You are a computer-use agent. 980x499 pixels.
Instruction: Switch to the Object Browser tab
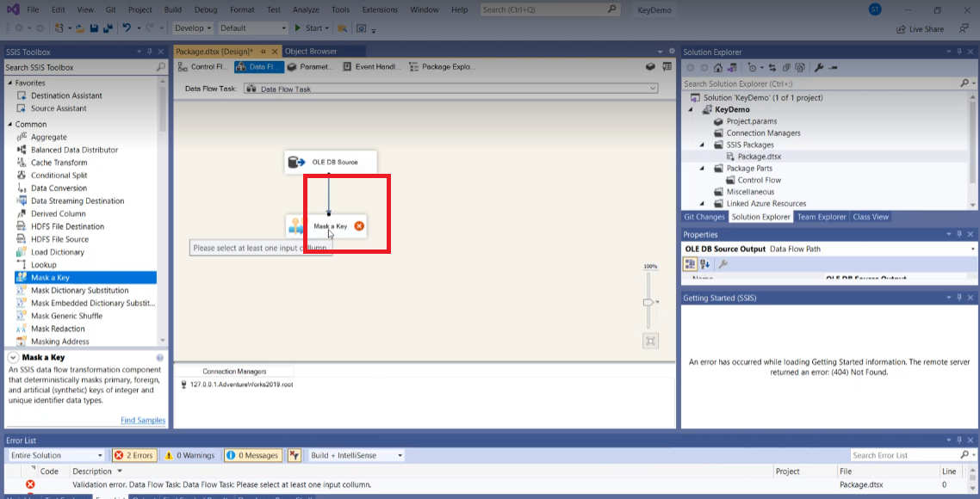[311, 52]
